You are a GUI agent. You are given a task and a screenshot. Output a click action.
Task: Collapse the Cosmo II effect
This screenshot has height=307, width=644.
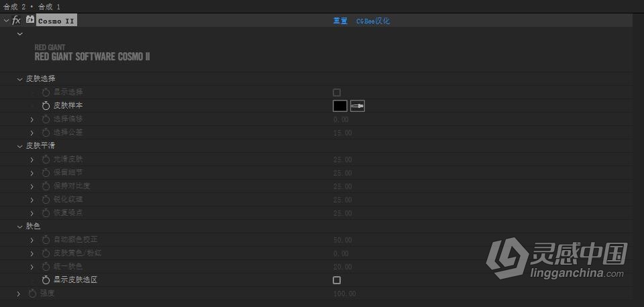[6, 20]
